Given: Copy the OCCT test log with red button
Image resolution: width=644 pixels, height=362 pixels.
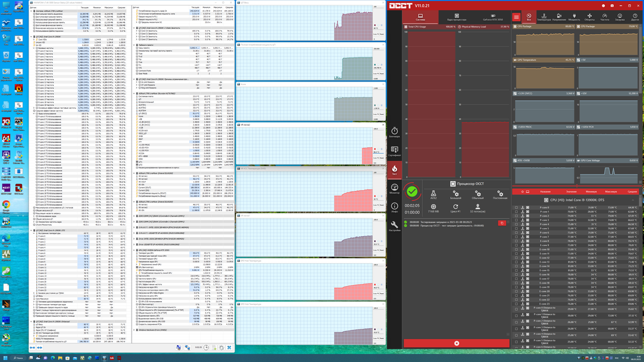Looking at the screenshot, I should pyautogui.click(x=502, y=223).
